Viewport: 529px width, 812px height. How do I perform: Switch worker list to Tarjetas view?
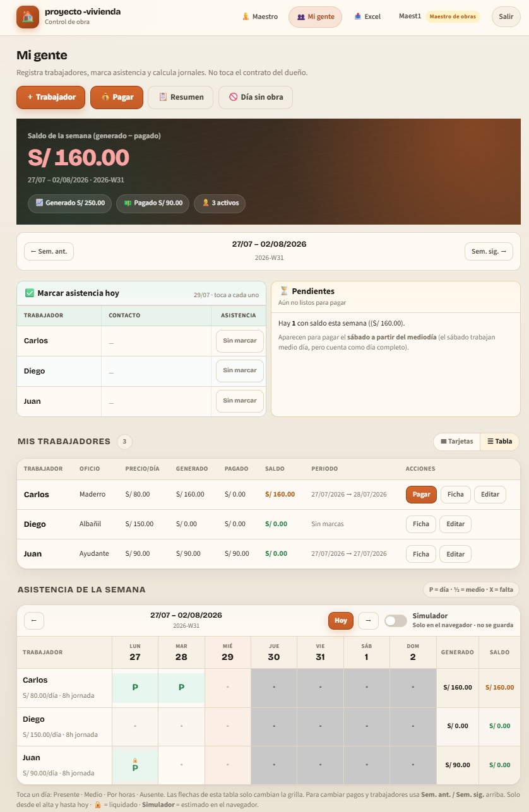coord(457,442)
